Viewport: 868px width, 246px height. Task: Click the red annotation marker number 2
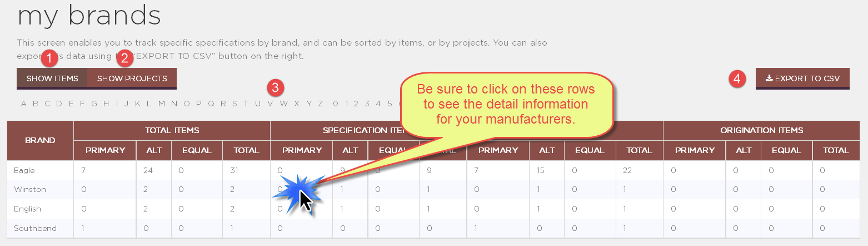point(126,56)
